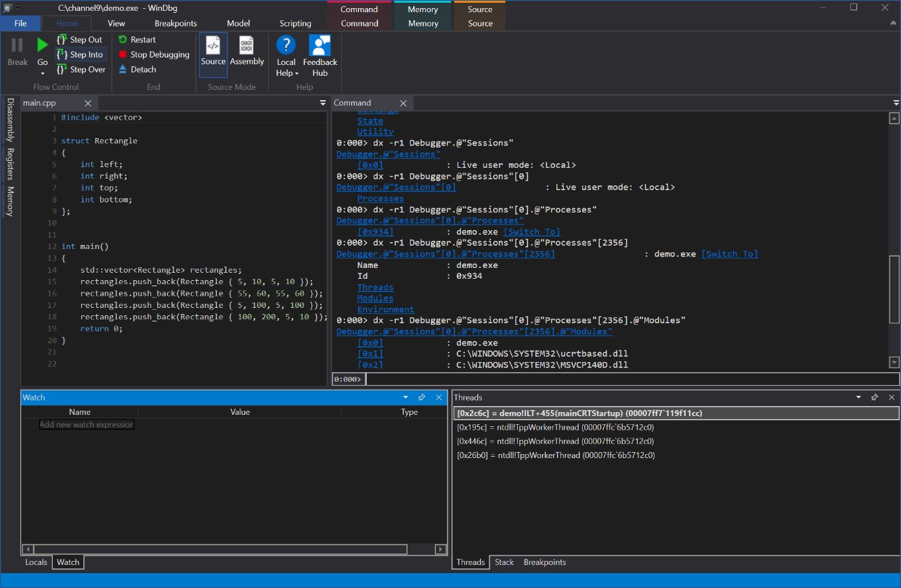Viewport: 901px width, 588px height.
Task: Pin the Watch panel
Action: (x=422, y=397)
